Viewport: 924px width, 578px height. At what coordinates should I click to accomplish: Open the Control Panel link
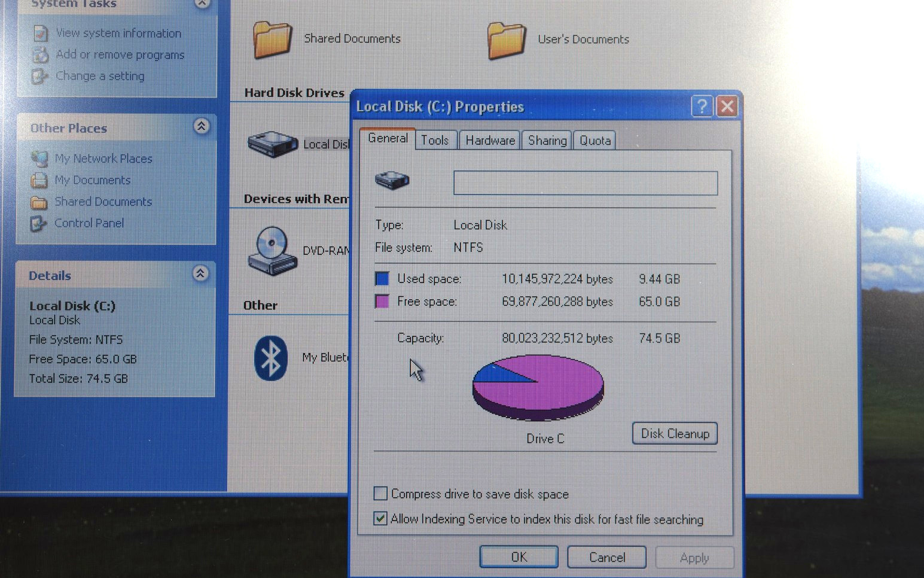[89, 224]
